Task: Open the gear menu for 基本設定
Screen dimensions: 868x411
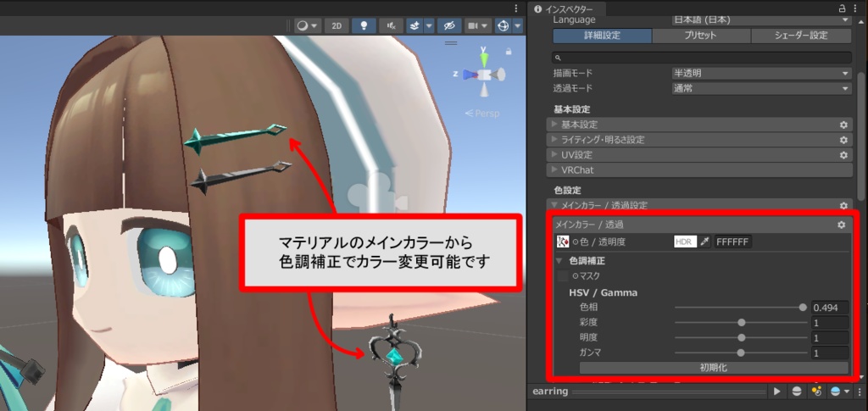Action: point(843,125)
